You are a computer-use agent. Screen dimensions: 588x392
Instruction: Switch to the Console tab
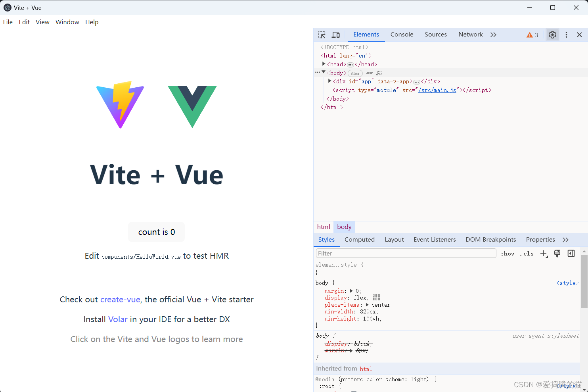402,35
